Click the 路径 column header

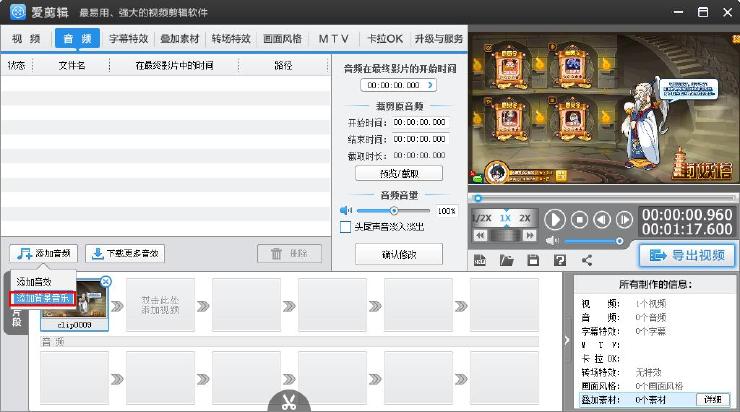click(283, 66)
